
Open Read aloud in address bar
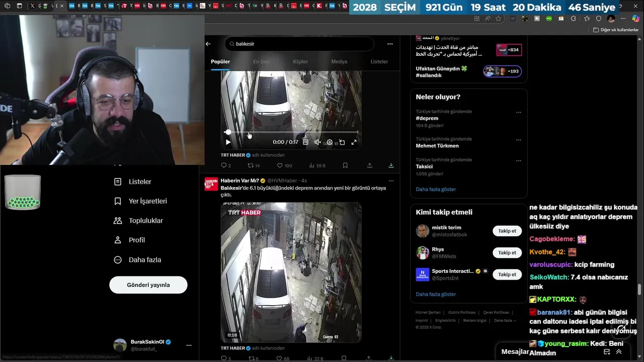click(x=488, y=19)
